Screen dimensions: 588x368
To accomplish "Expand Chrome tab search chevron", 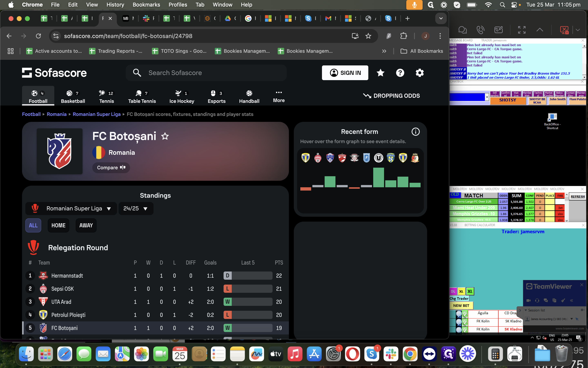I will point(441,18).
